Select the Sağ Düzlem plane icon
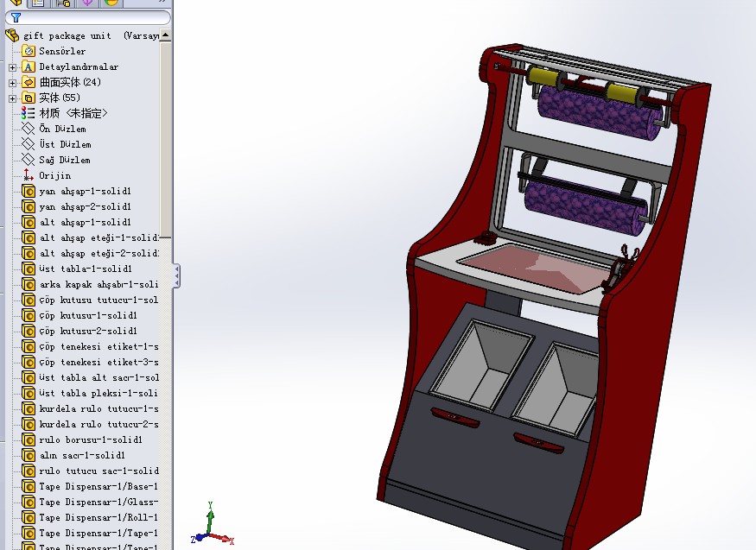 coord(29,160)
